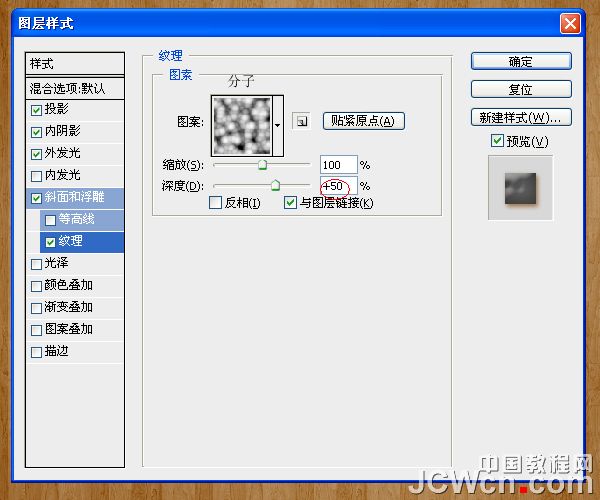
Task: Enable the 等高线 checkbox
Action: [50, 219]
